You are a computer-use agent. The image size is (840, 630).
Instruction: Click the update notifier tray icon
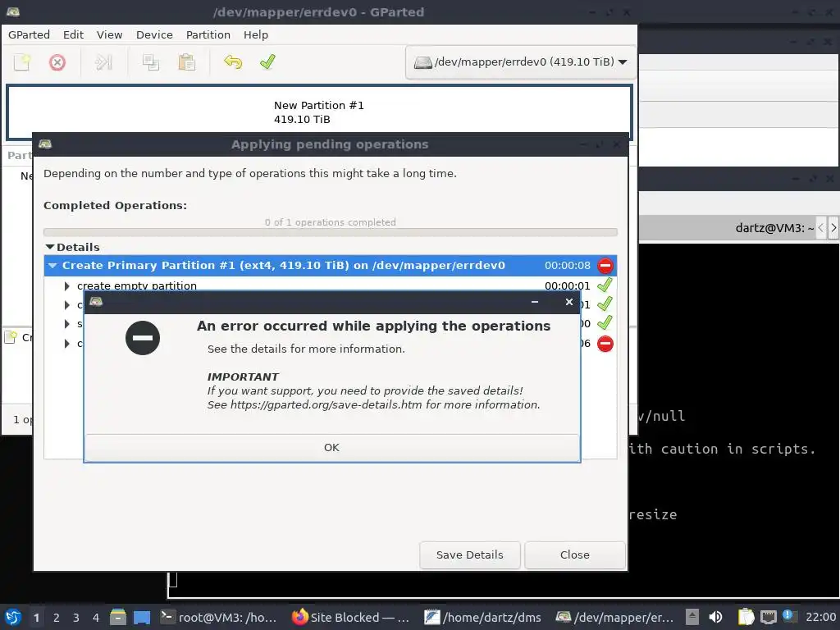coord(788,616)
